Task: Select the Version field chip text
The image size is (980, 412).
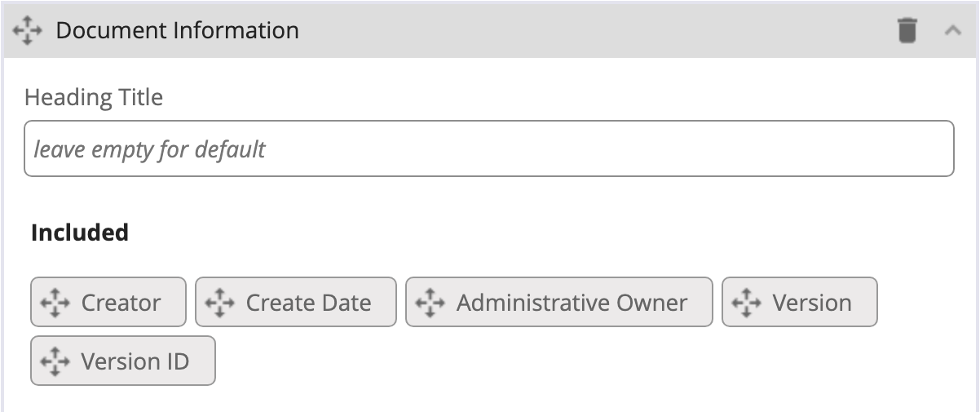Action: (x=812, y=303)
